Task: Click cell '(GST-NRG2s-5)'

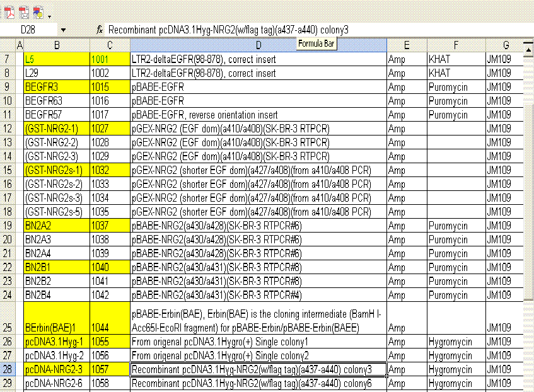Action: [x=57, y=212]
